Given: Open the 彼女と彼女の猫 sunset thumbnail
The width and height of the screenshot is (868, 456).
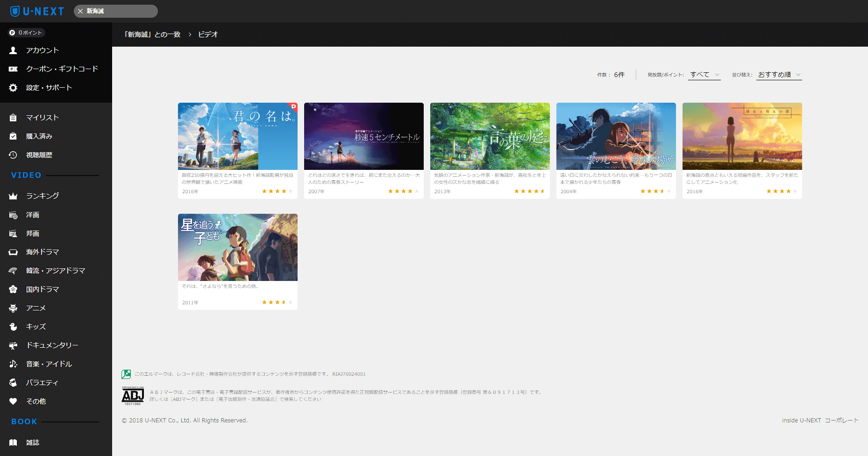Looking at the screenshot, I should 742,136.
